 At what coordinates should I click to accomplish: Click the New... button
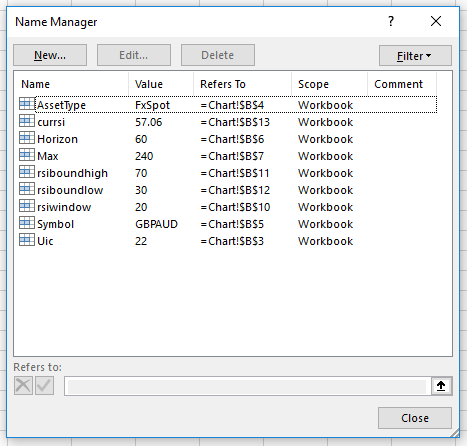(x=50, y=55)
